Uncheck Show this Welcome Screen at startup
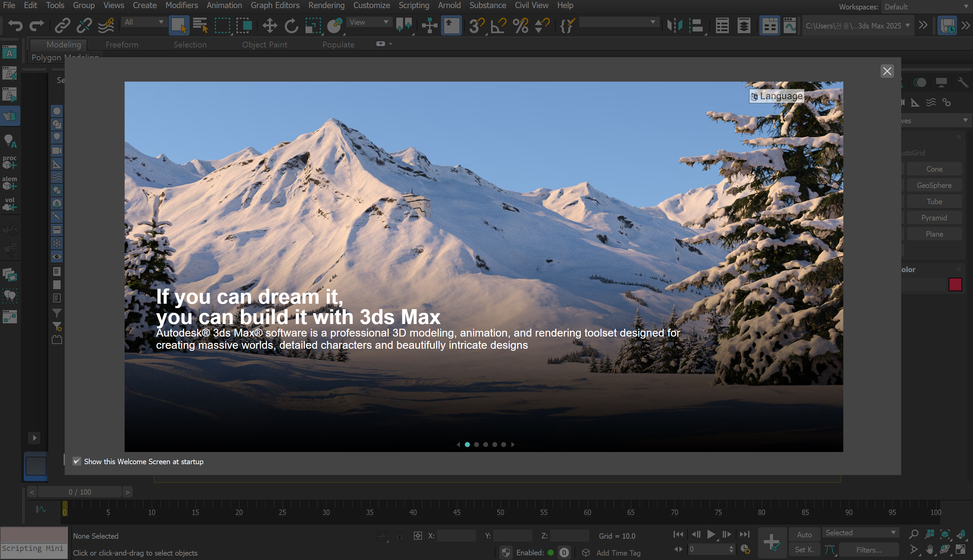The image size is (973, 560). tap(77, 461)
